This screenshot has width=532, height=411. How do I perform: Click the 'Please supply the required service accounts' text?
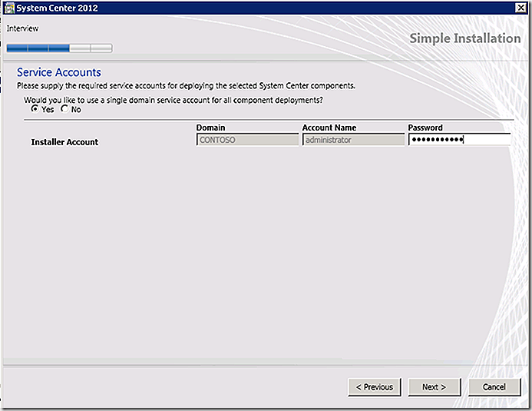pos(186,86)
